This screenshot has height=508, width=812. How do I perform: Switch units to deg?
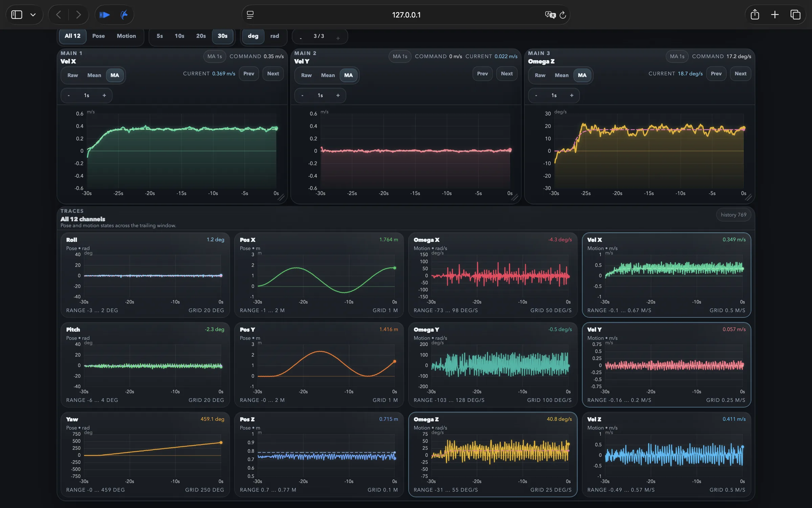[x=253, y=36]
